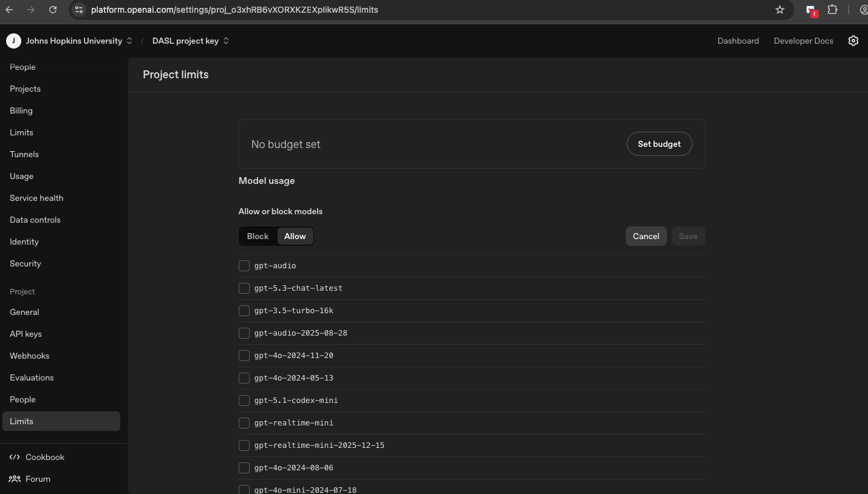Viewport: 868px width, 494px height.
Task: Click the browser address bar URL
Action: point(234,10)
